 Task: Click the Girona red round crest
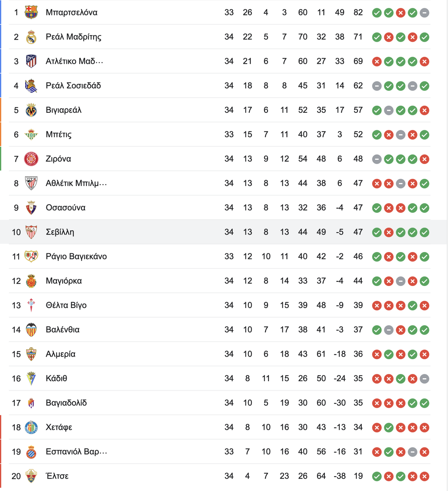31,159
